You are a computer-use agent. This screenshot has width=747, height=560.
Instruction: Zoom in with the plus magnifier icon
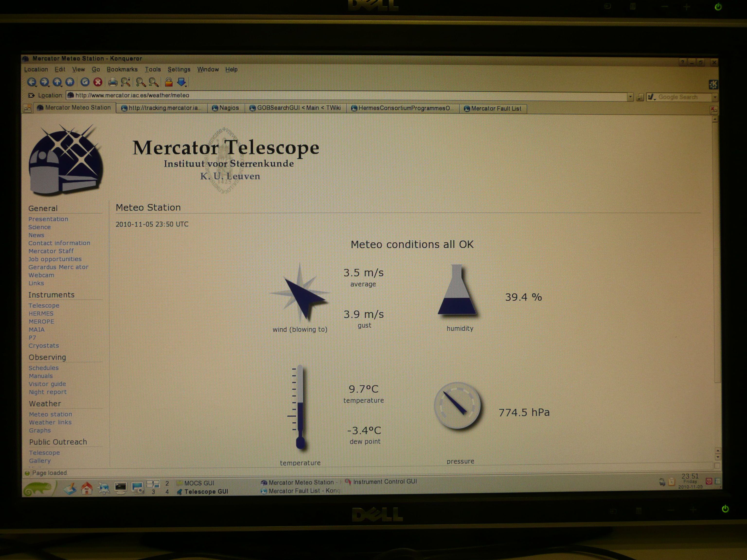pyautogui.click(x=141, y=82)
